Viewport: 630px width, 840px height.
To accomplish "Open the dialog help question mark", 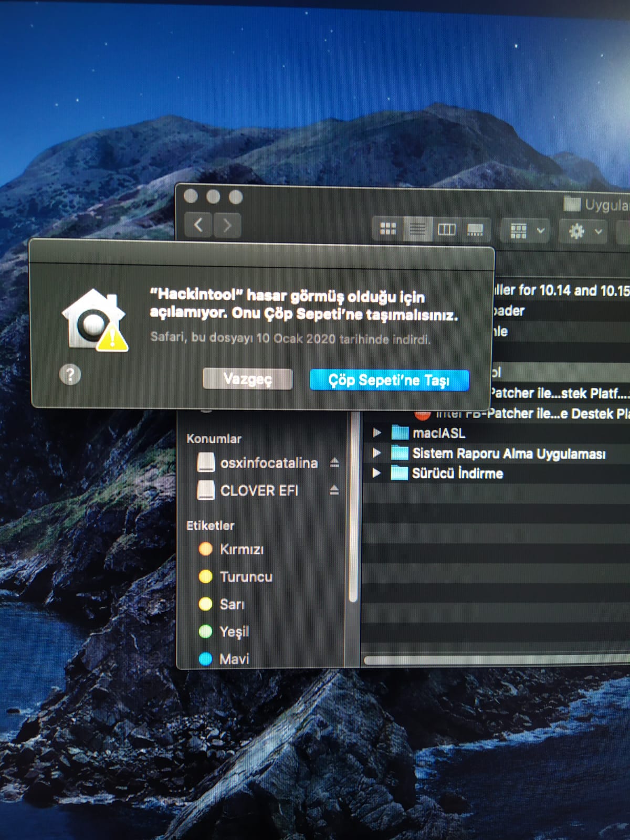I will [x=70, y=375].
